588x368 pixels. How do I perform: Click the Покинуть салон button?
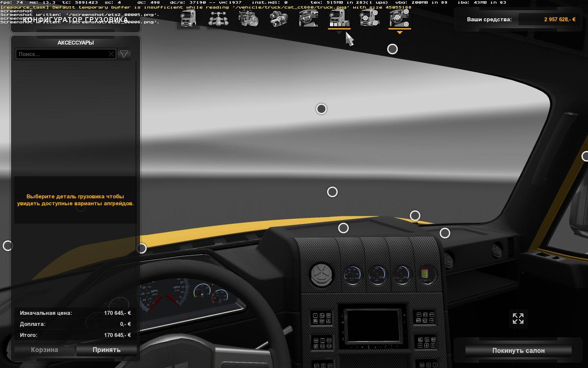pyautogui.click(x=518, y=350)
